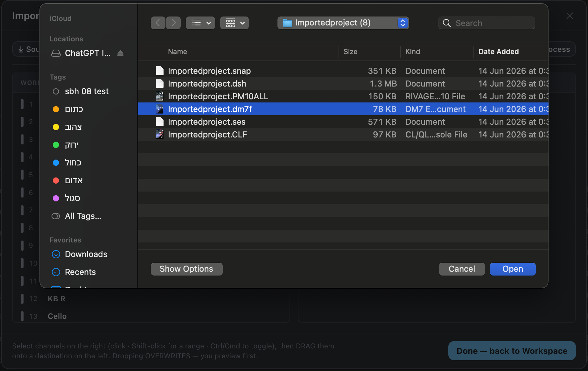Select the Importedproject.PM10ALL file
The width and height of the screenshot is (588, 371).
click(343, 96)
